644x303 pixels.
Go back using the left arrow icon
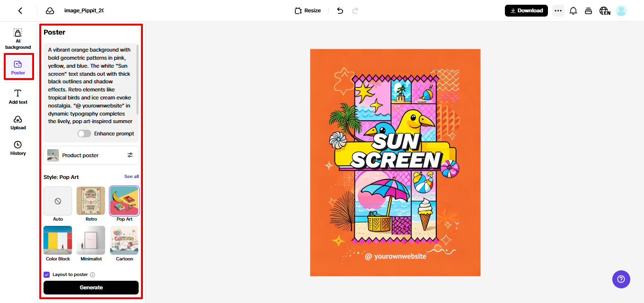(20, 10)
